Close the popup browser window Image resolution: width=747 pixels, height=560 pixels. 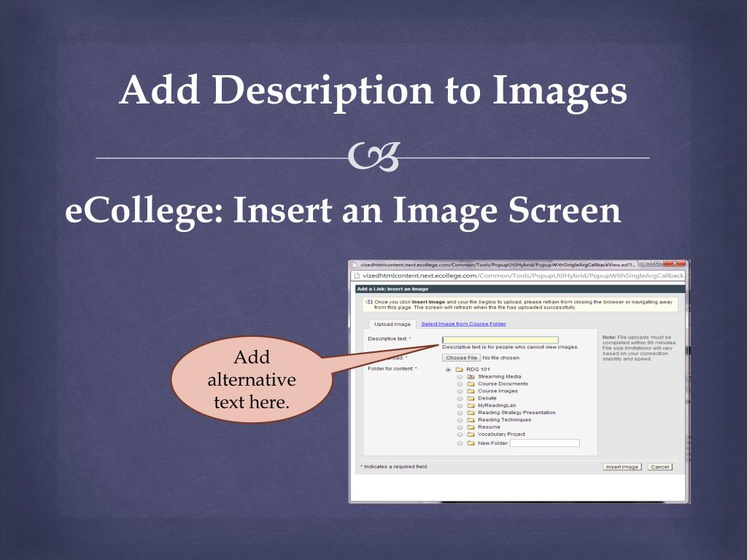click(675, 264)
